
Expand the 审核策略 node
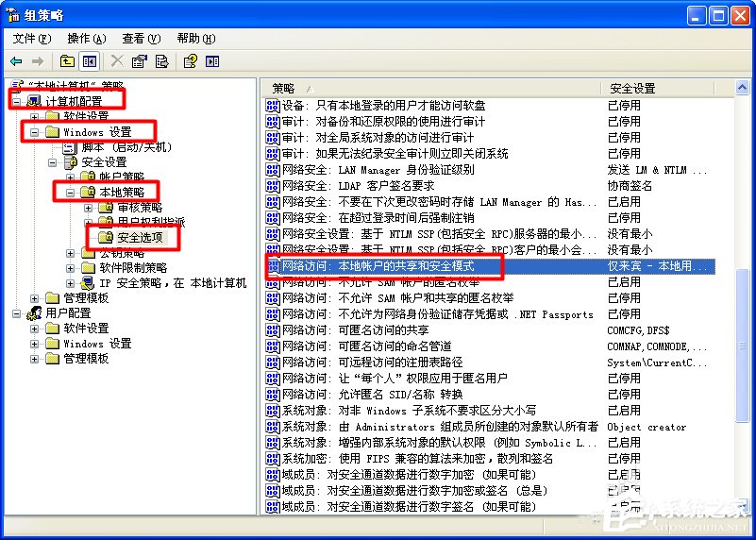coord(88,208)
